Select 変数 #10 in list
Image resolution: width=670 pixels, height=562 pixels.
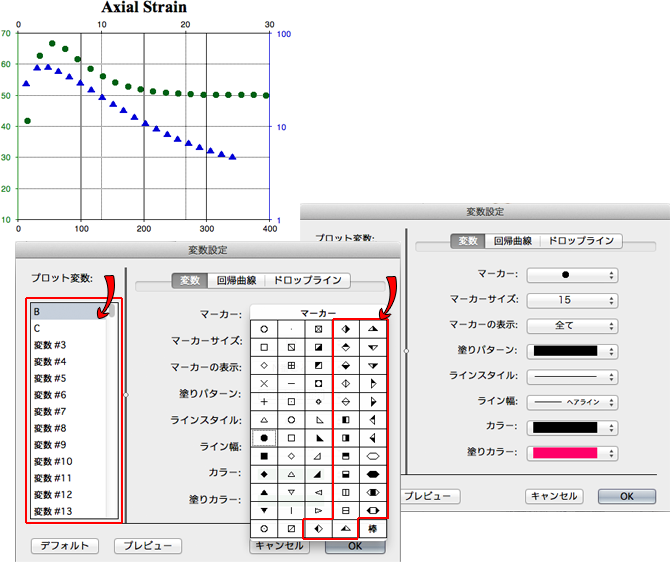pos(68,462)
